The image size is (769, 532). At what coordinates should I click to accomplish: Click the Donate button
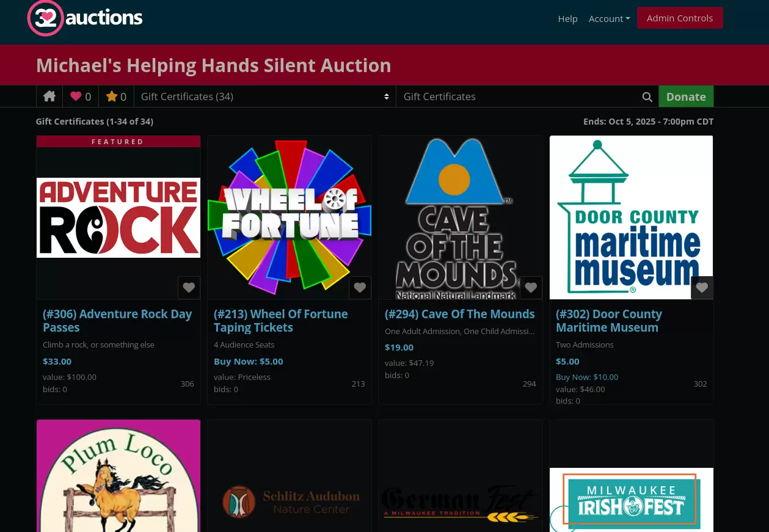685,97
